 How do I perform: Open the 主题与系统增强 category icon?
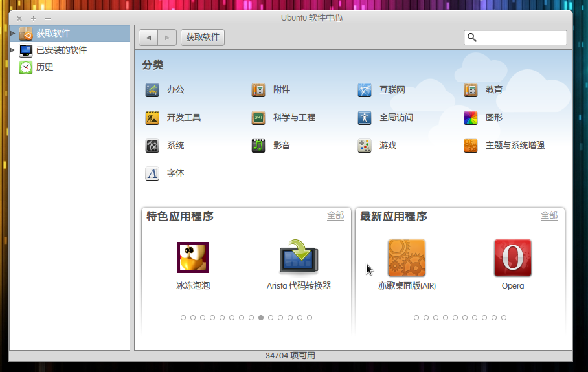tap(470, 146)
